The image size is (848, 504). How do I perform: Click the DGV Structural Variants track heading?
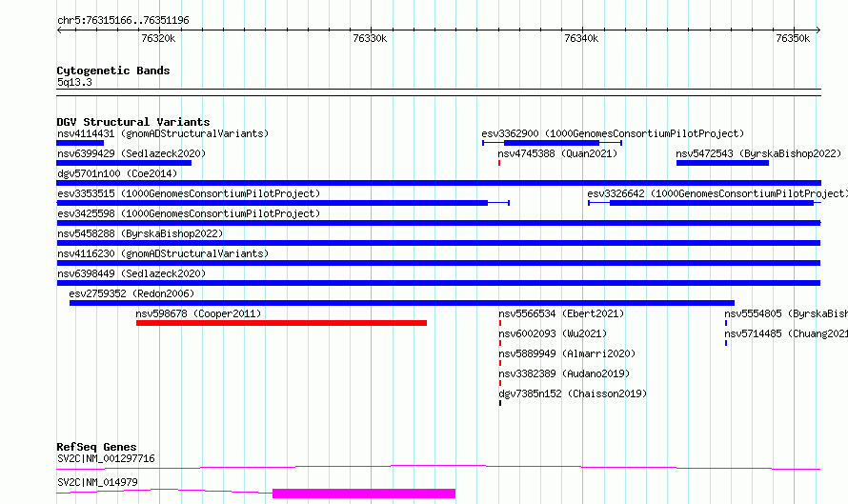click(133, 122)
